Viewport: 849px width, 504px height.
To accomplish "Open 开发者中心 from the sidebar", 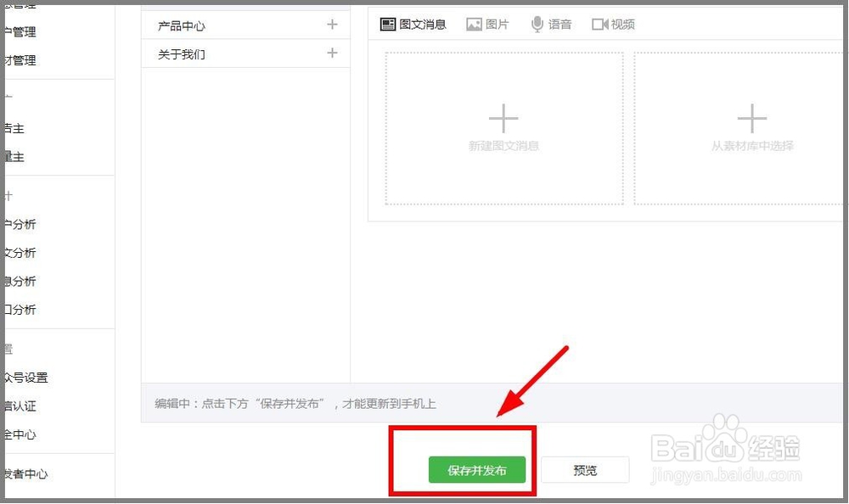I will [24, 474].
